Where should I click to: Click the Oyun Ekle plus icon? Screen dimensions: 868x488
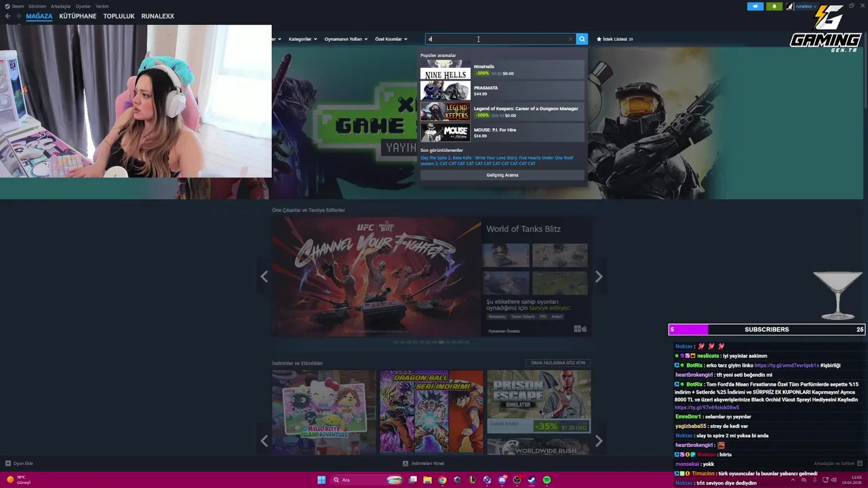tap(8, 464)
